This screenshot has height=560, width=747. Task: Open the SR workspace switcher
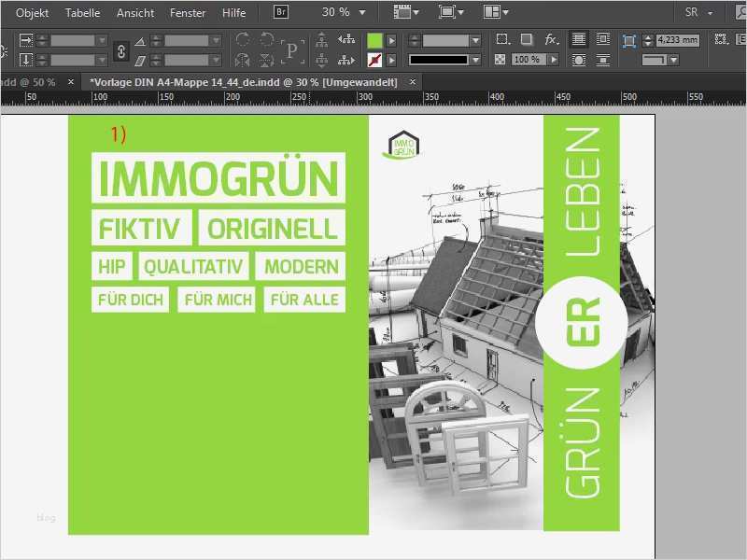tap(698, 12)
